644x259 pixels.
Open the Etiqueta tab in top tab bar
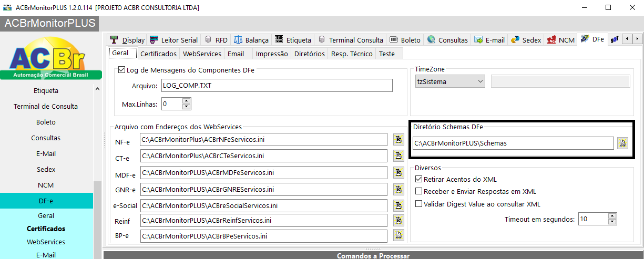pos(293,40)
